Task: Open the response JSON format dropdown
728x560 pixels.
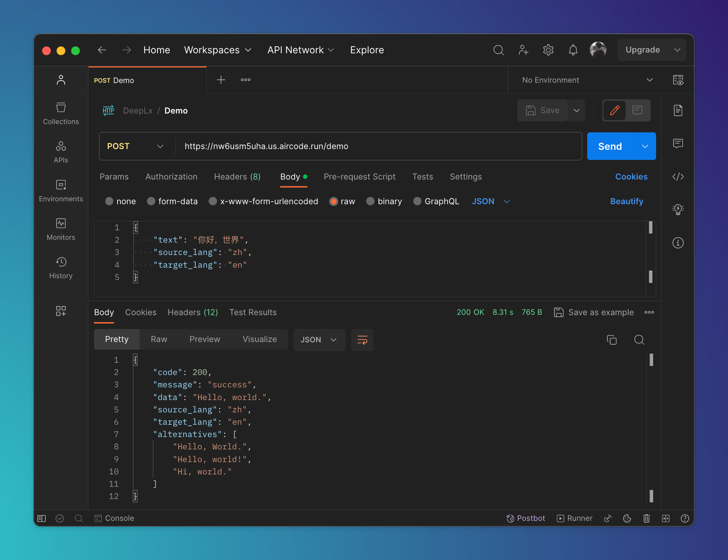Action: [x=319, y=340]
